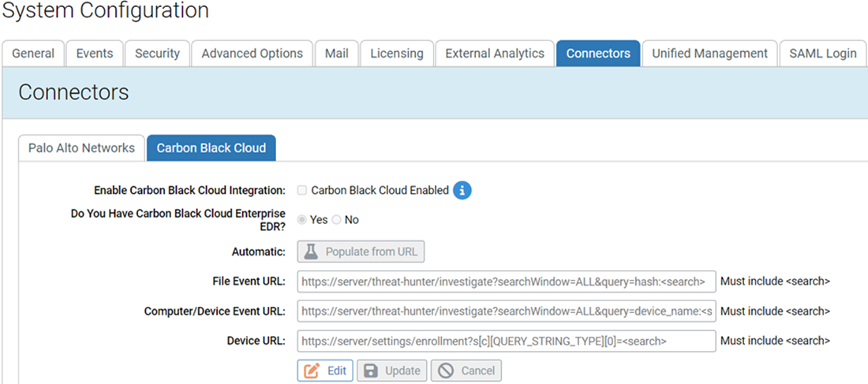Open the Security tab
This screenshot has height=384, width=868.
click(157, 54)
